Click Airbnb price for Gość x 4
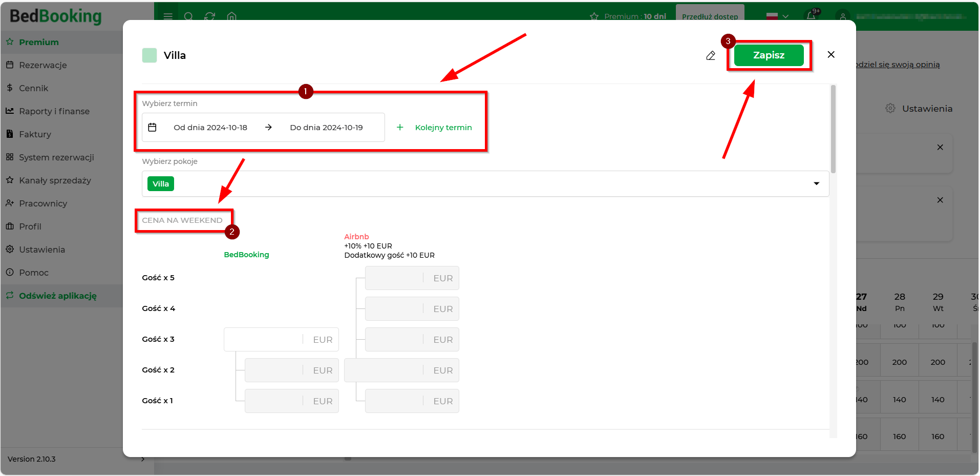This screenshot has height=476, width=980. click(x=412, y=308)
